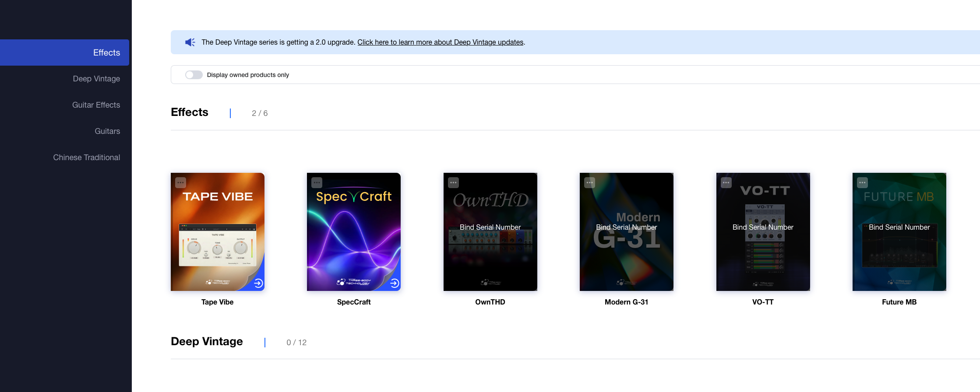This screenshot has height=392, width=980.
Task: Open Chinese Traditional category in sidebar
Action: [86, 157]
